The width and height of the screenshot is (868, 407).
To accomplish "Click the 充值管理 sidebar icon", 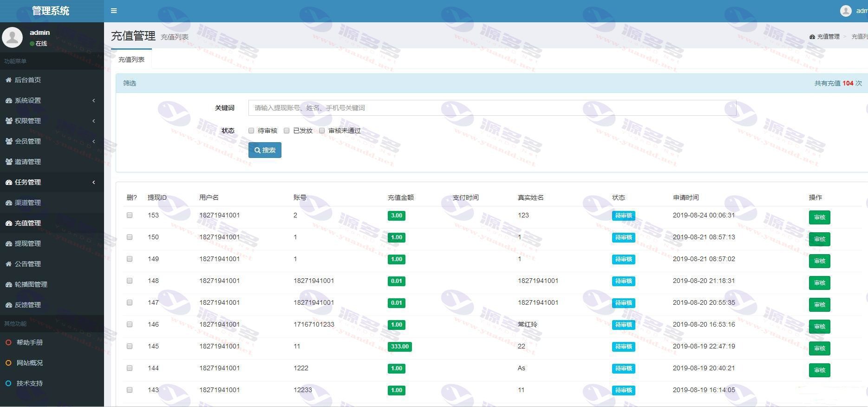I will coord(8,223).
